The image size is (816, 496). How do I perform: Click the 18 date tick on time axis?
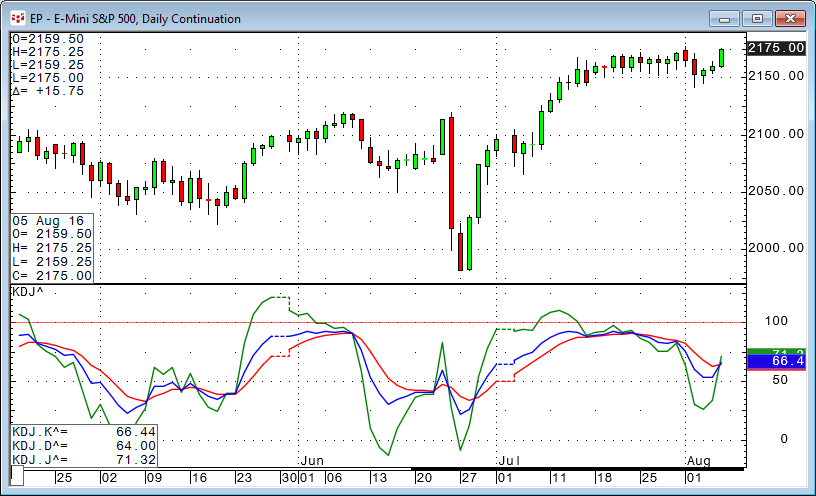(x=604, y=478)
